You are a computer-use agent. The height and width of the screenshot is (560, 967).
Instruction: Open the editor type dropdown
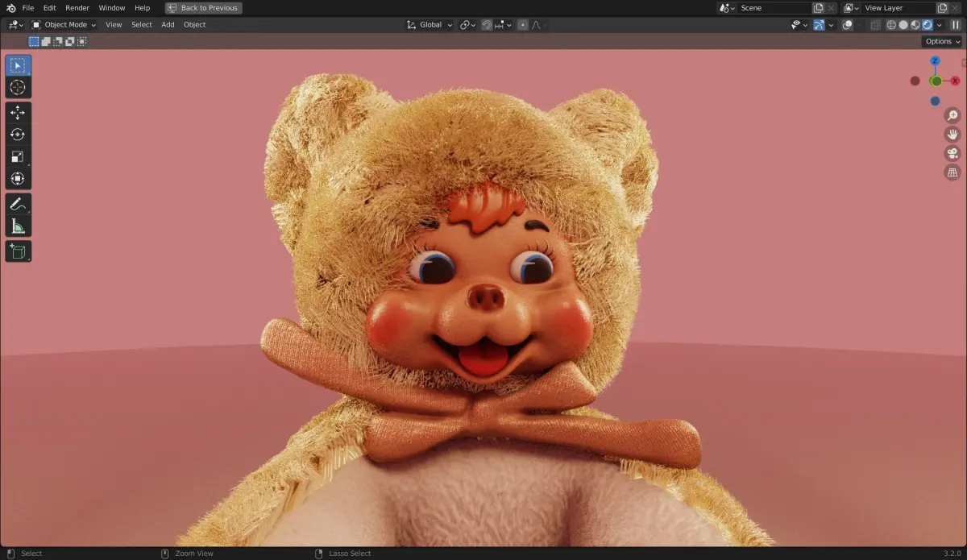15,25
